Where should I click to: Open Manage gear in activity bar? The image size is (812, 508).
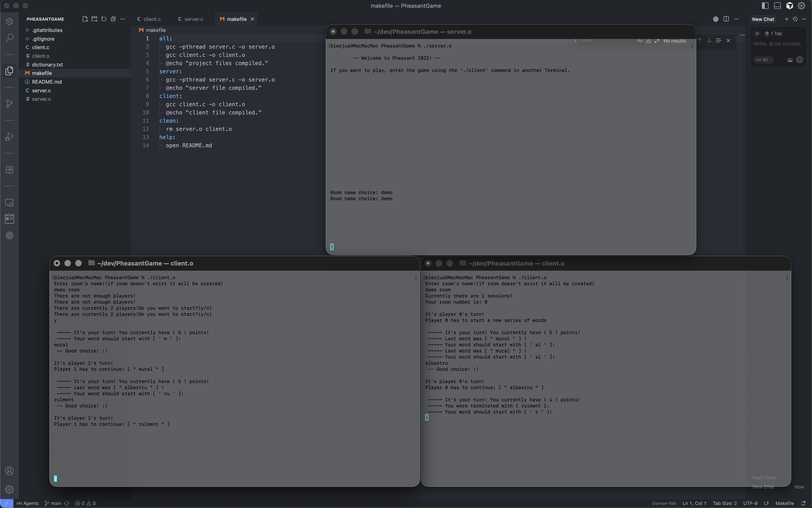[x=9, y=489]
